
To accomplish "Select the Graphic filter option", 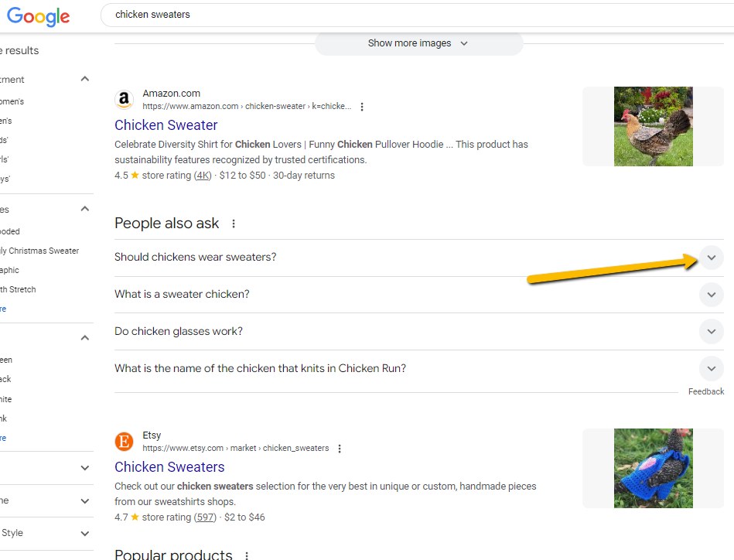I will click(x=9, y=270).
